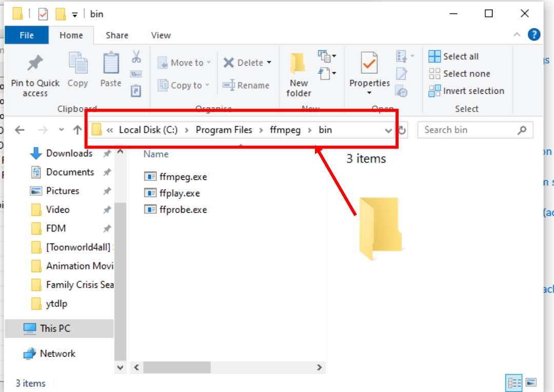The image size is (554, 392).
Task: Open the View ribbon tab
Action: [161, 35]
